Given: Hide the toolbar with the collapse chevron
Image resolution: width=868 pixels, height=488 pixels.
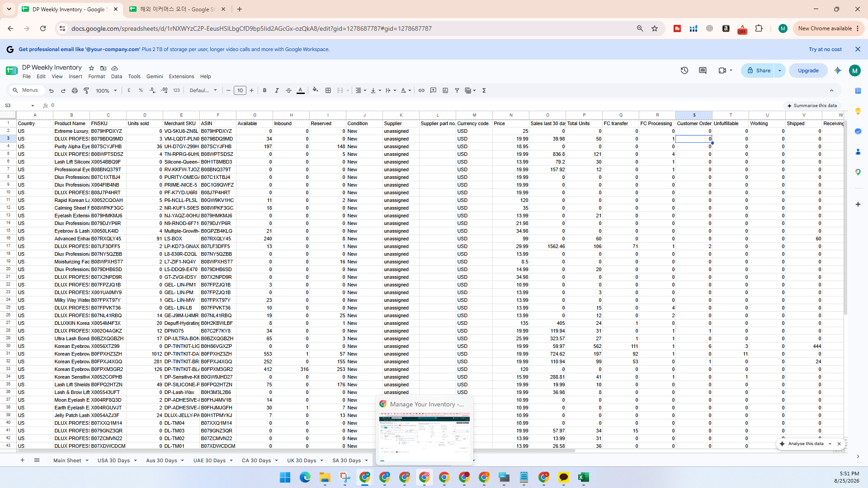Looking at the screenshot, I should (x=831, y=90).
